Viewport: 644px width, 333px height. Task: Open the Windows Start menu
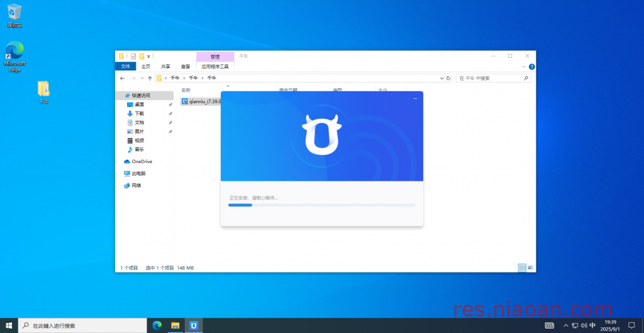[x=9, y=325]
